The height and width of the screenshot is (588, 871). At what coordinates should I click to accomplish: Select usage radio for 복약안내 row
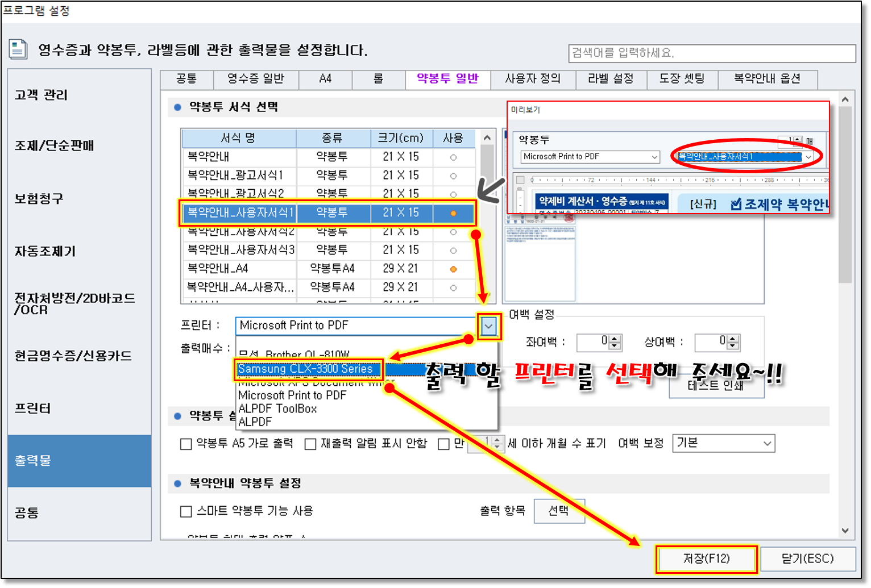(453, 157)
